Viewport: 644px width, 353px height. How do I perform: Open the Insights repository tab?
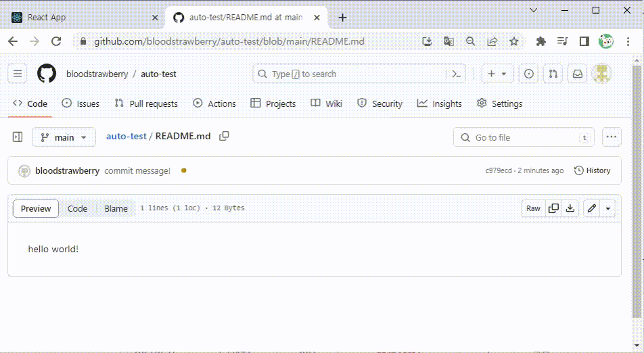tap(440, 104)
